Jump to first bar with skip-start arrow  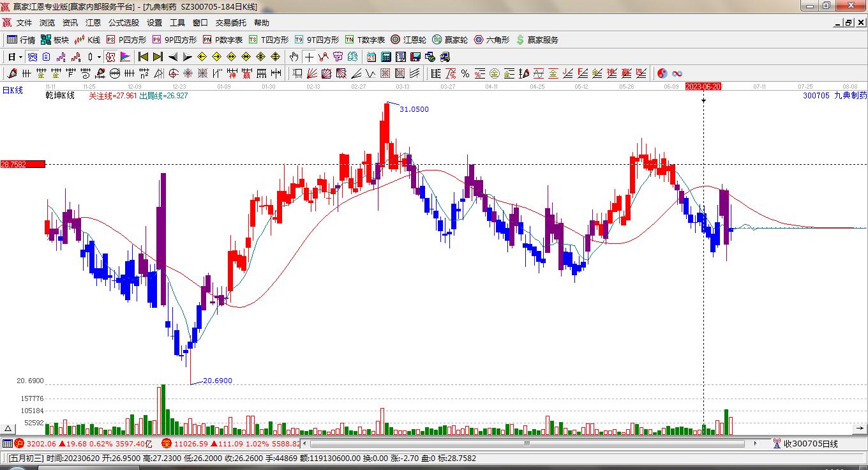click(x=144, y=57)
